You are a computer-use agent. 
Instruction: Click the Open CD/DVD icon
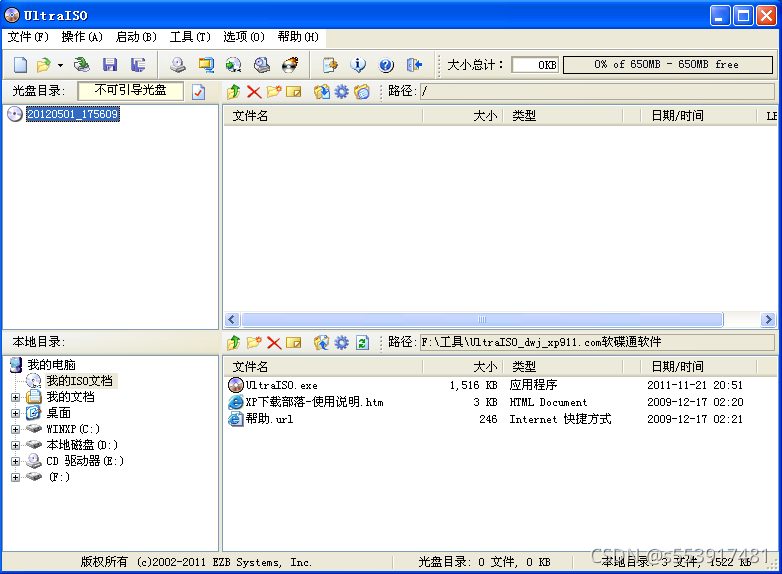[x=82, y=65]
